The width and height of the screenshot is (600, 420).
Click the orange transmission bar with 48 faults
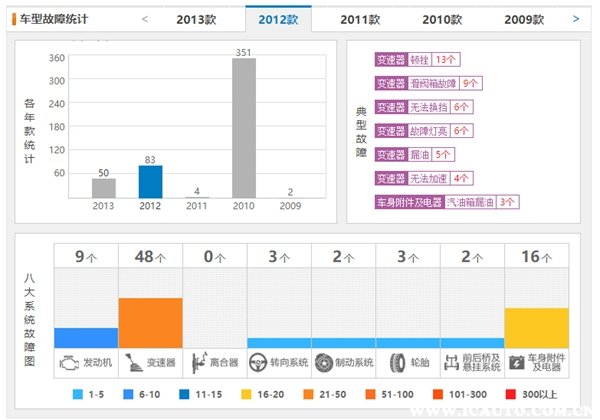click(x=150, y=322)
